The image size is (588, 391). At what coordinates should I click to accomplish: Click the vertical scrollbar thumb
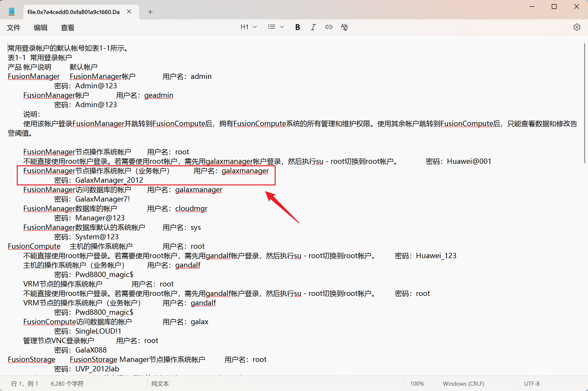(584, 103)
